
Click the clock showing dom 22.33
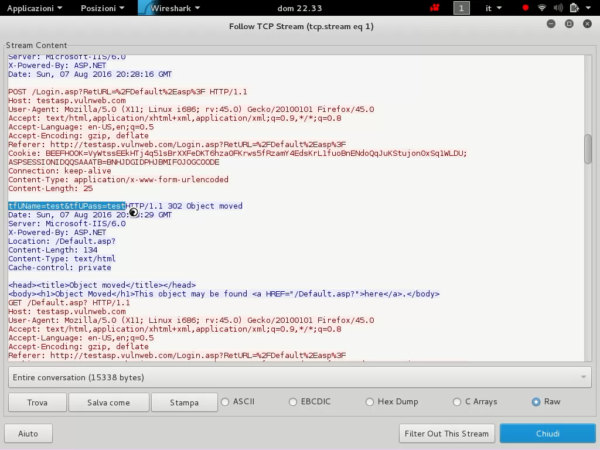pyautogui.click(x=300, y=8)
